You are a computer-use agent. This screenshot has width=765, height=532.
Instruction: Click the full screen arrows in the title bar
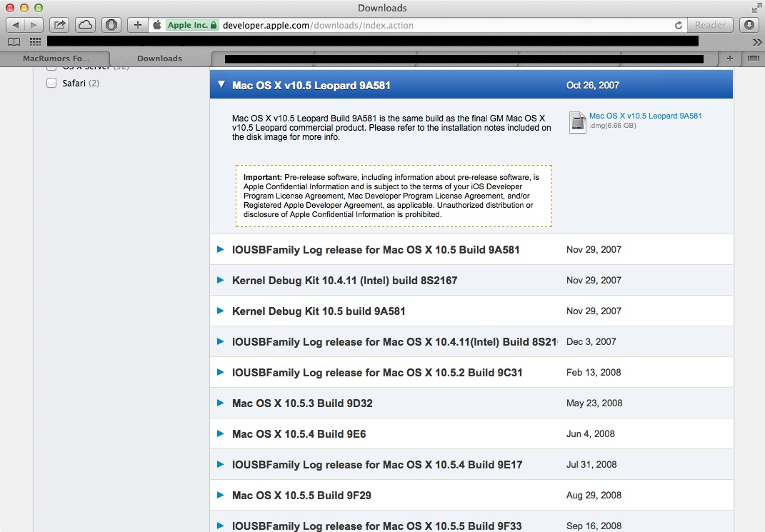tap(756, 8)
